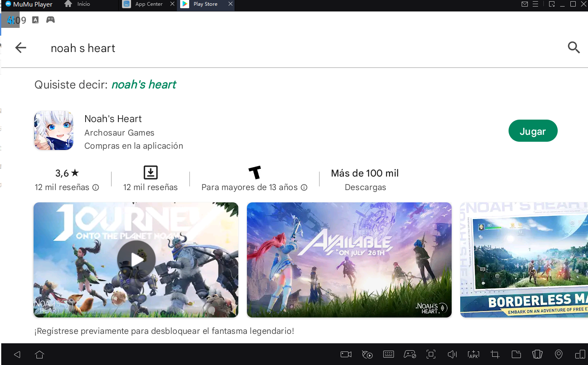588x365 pixels.
Task: Switch to the App Center tab
Action: [148, 4]
